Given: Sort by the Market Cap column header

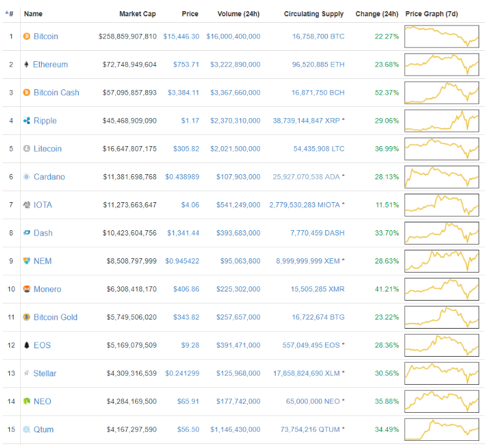Looking at the screenshot, I should coord(138,14).
